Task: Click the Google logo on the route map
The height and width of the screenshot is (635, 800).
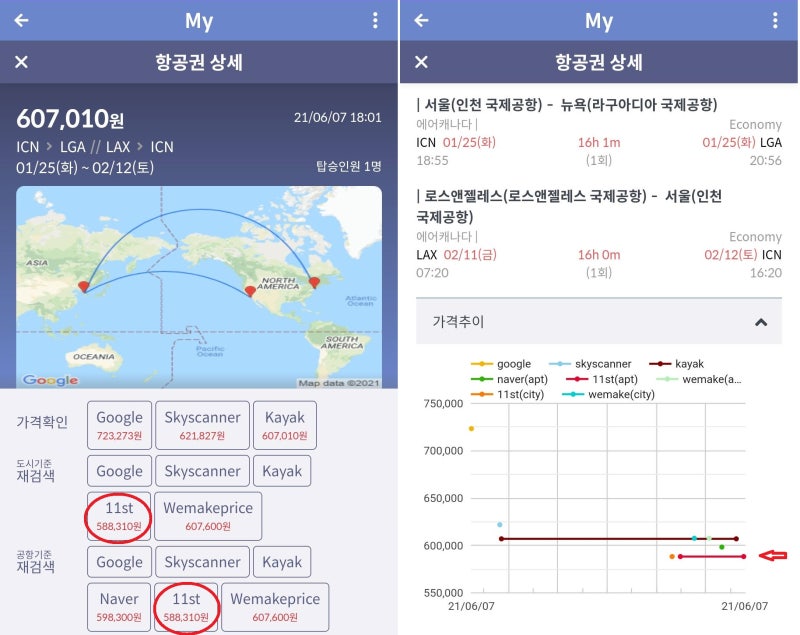Action: (52, 380)
